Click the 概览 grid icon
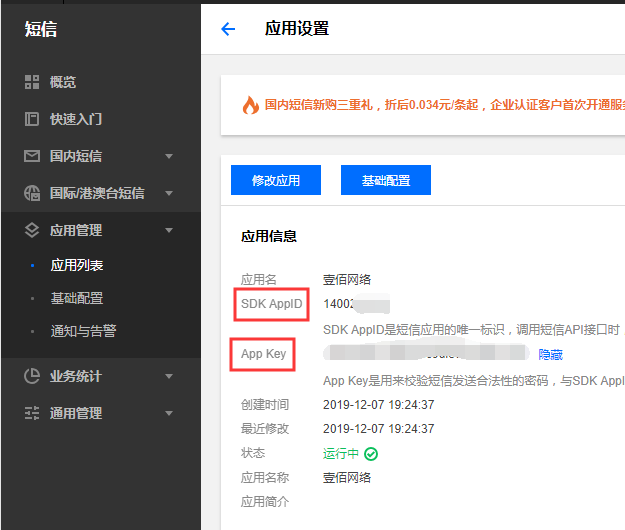 (32, 82)
